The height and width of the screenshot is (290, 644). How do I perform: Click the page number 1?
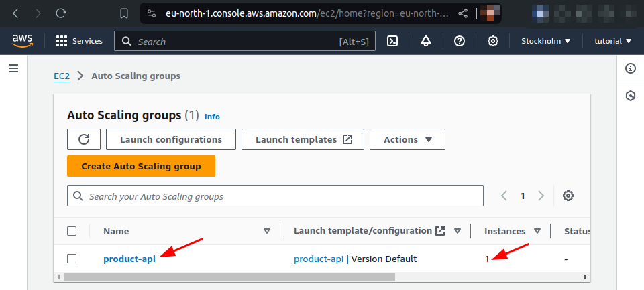(x=523, y=196)
